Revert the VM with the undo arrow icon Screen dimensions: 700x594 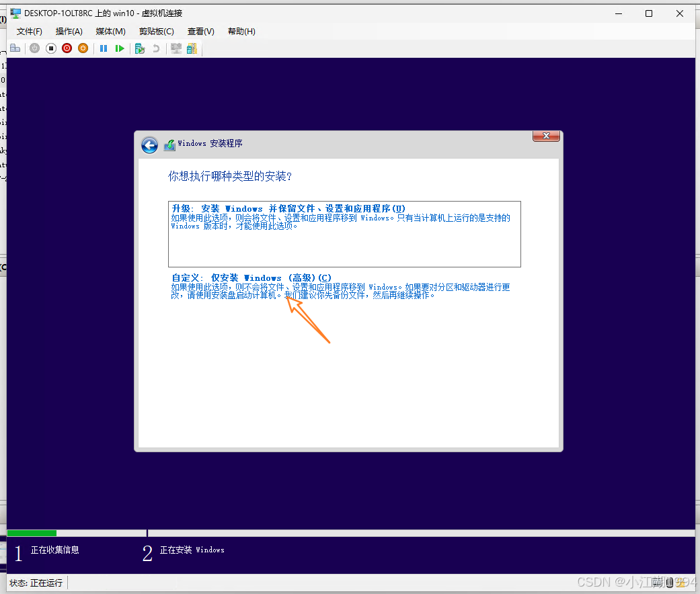click(x=156, y=48)
